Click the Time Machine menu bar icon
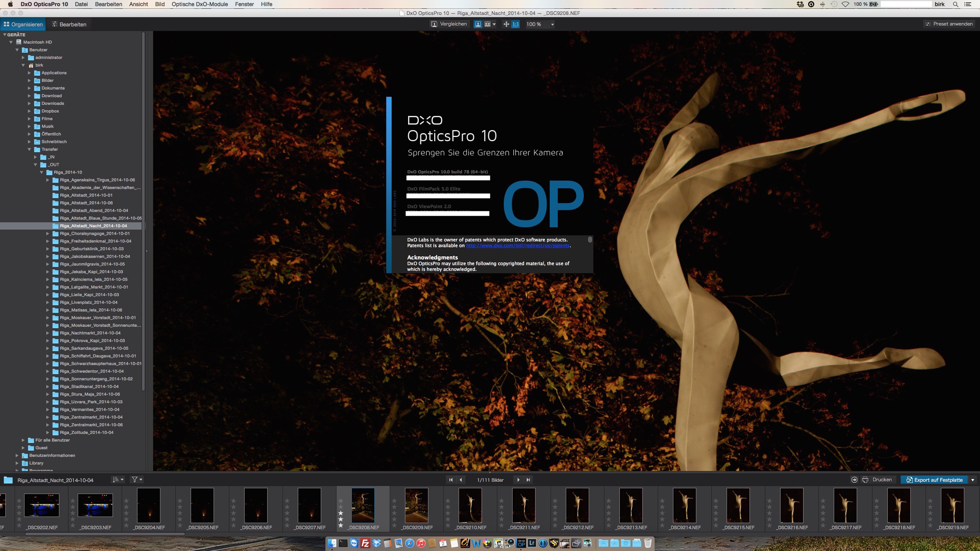This screenshot has width=980, height=551. tap(834, 4)
